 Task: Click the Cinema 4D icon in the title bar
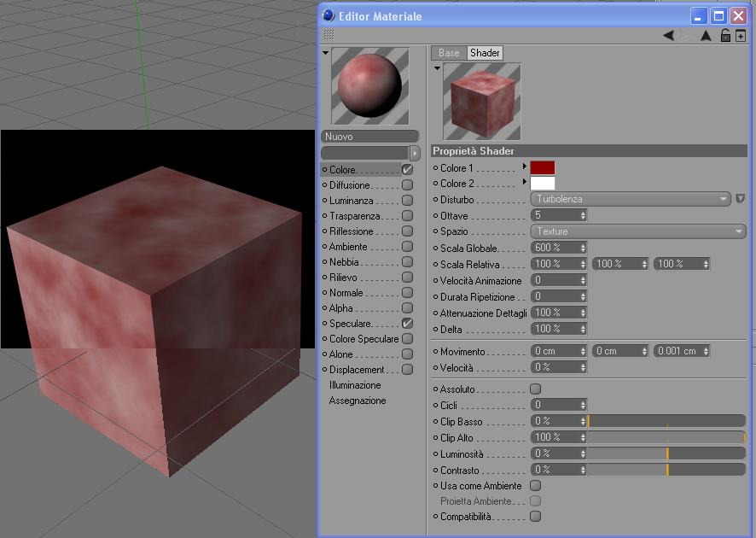pos(329,15)
